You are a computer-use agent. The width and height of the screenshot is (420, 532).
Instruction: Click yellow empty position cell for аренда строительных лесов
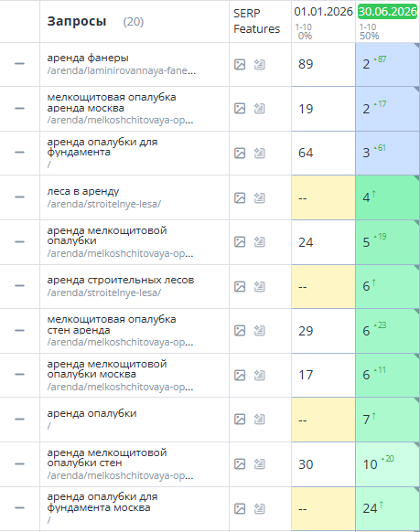(x=323, y=287)
